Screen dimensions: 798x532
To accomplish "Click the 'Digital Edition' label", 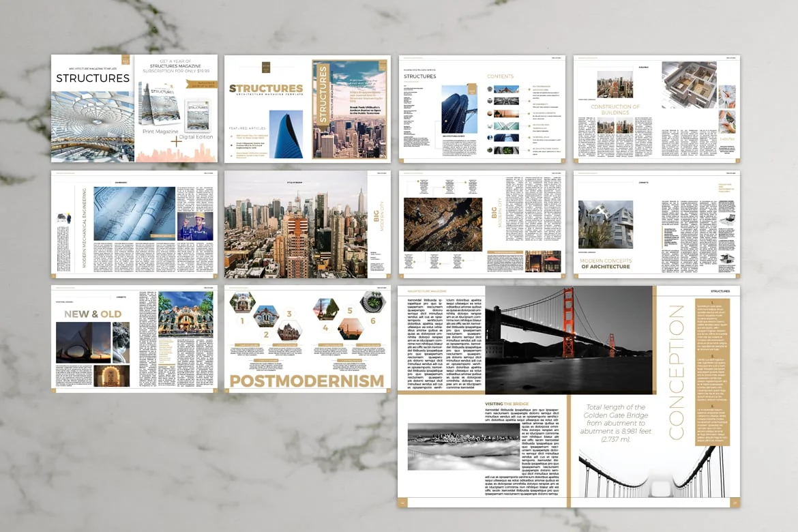I will click(x=196, y=137).
